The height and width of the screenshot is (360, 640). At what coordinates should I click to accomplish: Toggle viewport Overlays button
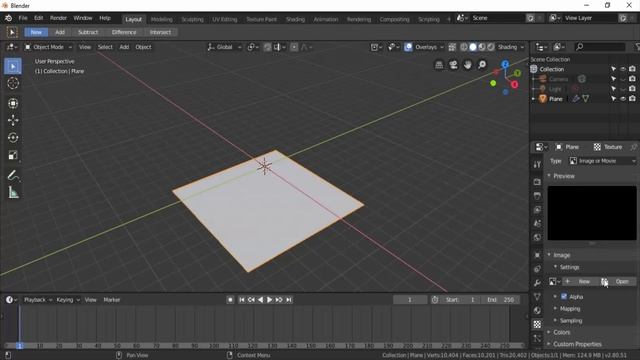408,47
